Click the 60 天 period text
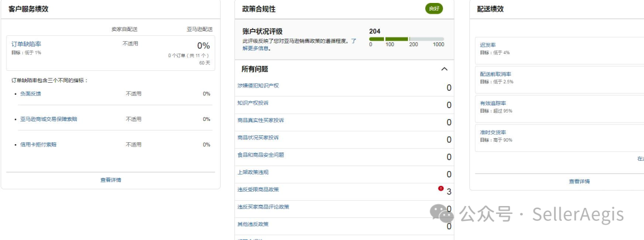 click(205, 63)
